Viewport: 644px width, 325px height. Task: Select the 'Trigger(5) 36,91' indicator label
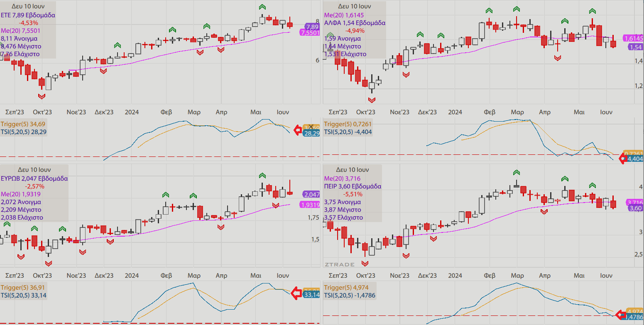click(x=23, y=287)
